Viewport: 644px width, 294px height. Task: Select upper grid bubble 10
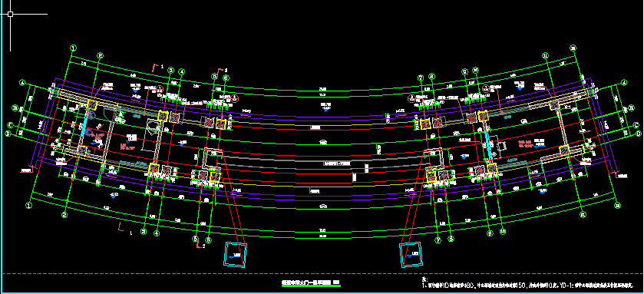[476, 70]
